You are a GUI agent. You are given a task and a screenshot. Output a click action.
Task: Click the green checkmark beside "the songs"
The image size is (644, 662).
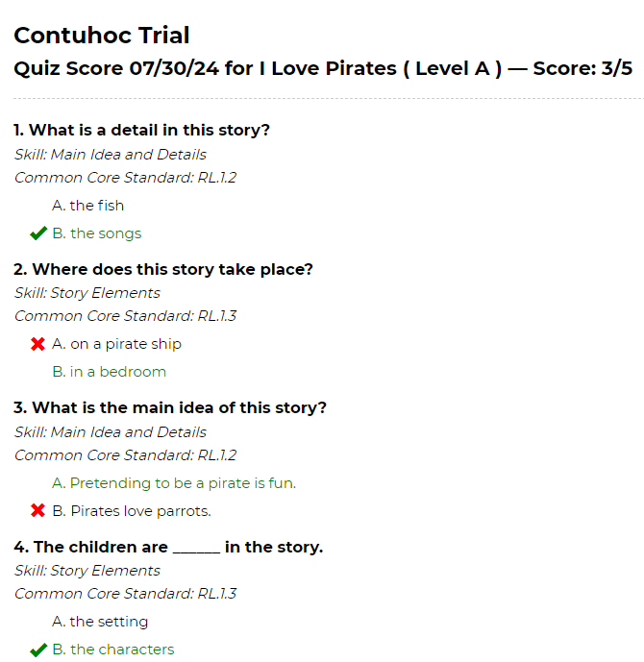38,233
